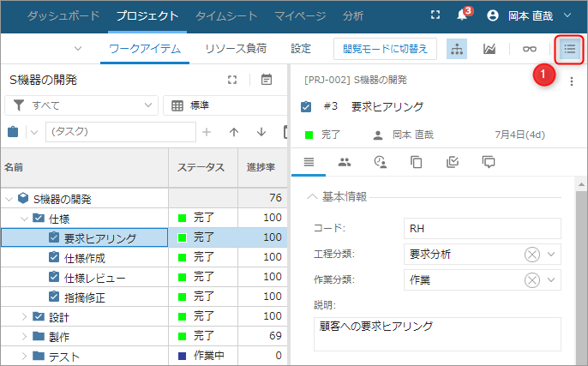Viewport: 588px width, 366px height.
Task: Toggle the checkbox beside #3 要求ヒアリング
Action: click(306, 107)
